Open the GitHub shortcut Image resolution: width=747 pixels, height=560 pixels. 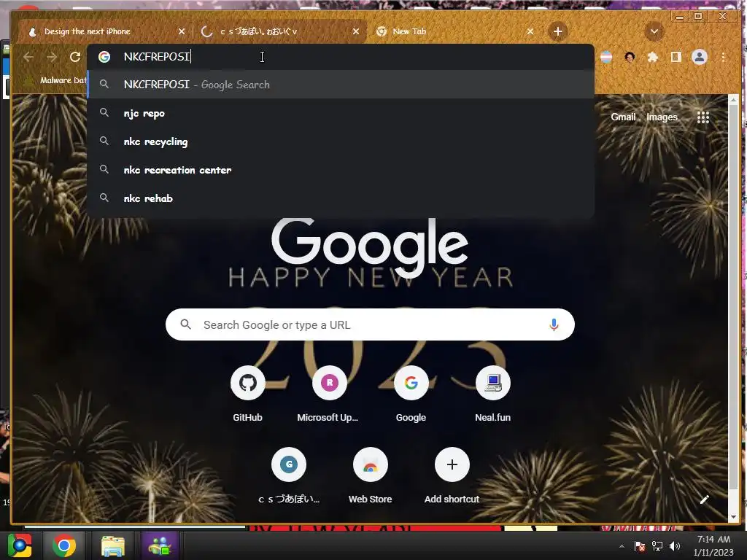[x=247, y=394]
